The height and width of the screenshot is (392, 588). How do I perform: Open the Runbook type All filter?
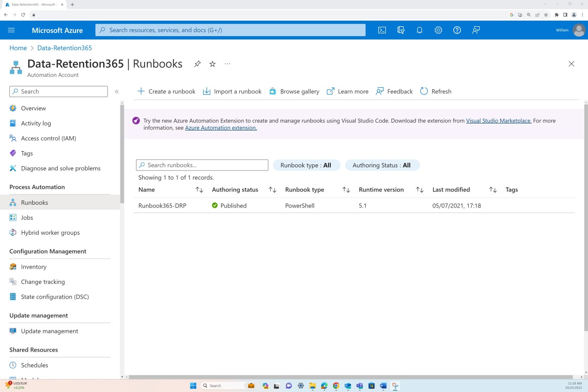306,165
